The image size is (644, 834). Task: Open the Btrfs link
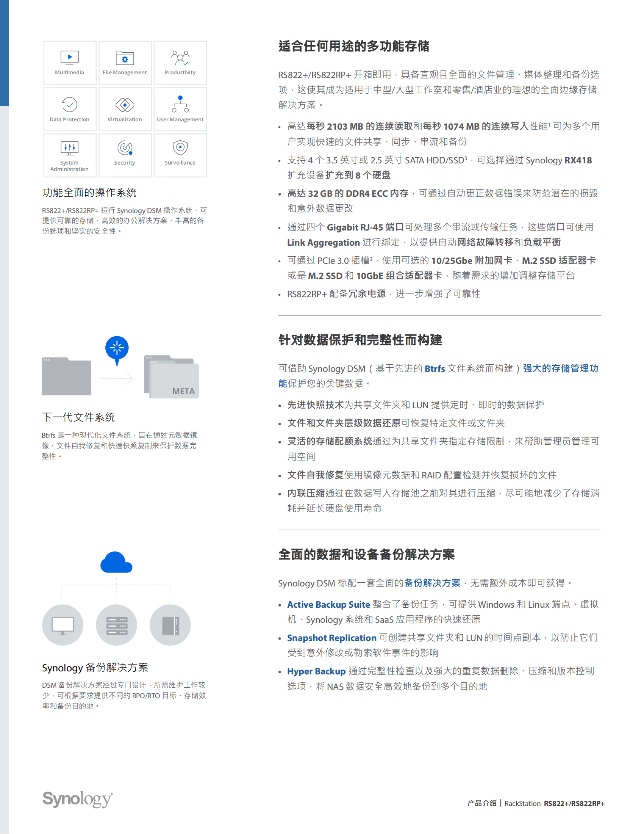pos(435,368)
